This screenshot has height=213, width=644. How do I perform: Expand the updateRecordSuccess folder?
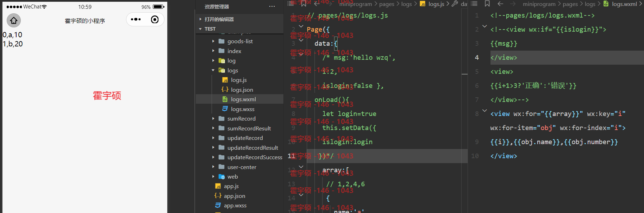(x=213, y=157)
